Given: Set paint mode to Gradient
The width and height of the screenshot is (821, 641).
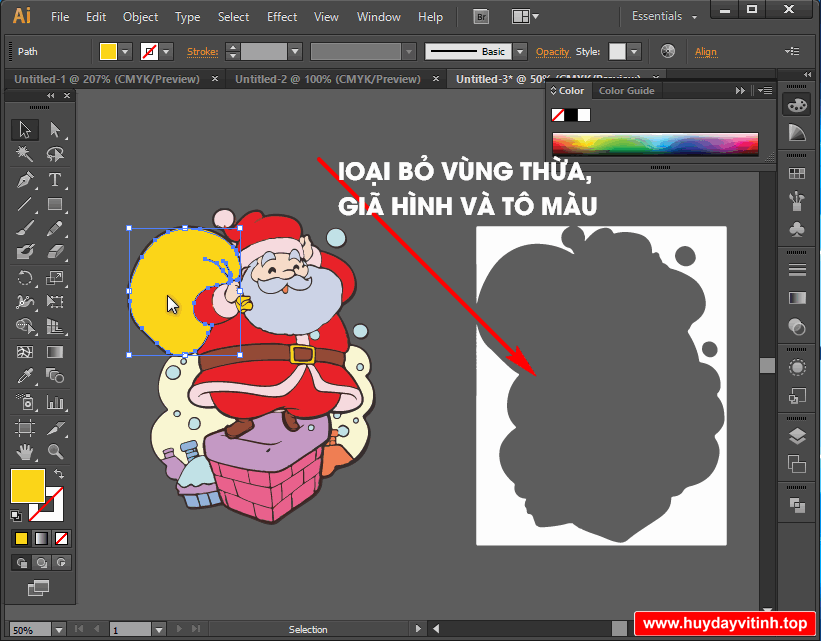Looking at the screenshot, I should pos(41,538).
